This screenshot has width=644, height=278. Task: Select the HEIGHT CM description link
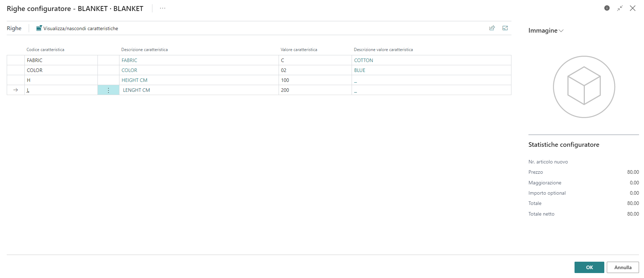coord(134,80)
